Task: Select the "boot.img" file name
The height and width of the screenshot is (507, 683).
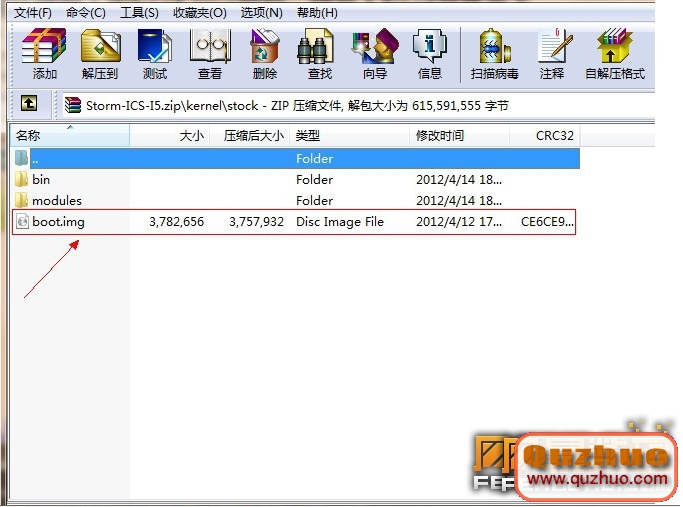Action: [58, 222]
